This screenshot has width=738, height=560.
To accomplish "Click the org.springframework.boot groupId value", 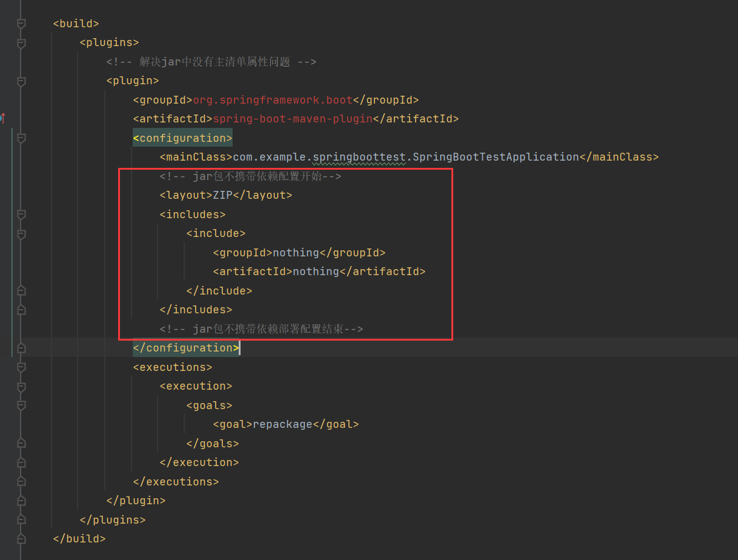I will tap(273, 100).
